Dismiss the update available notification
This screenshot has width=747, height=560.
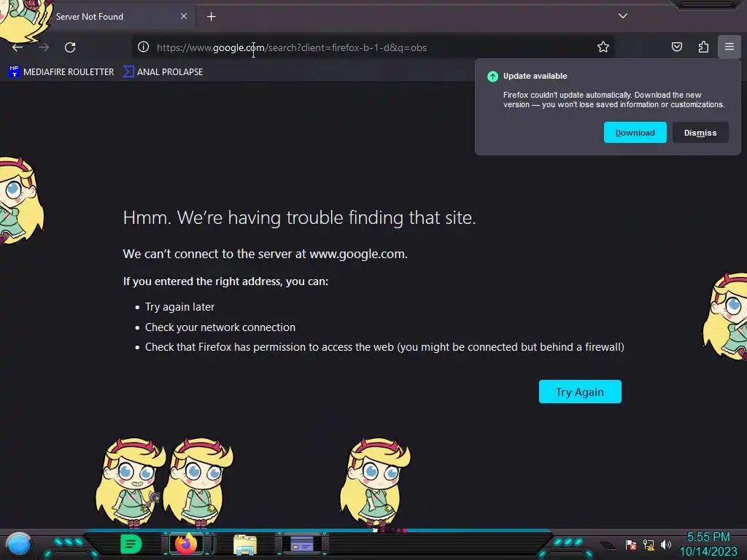pyautogui.click(x=700, y=133)
